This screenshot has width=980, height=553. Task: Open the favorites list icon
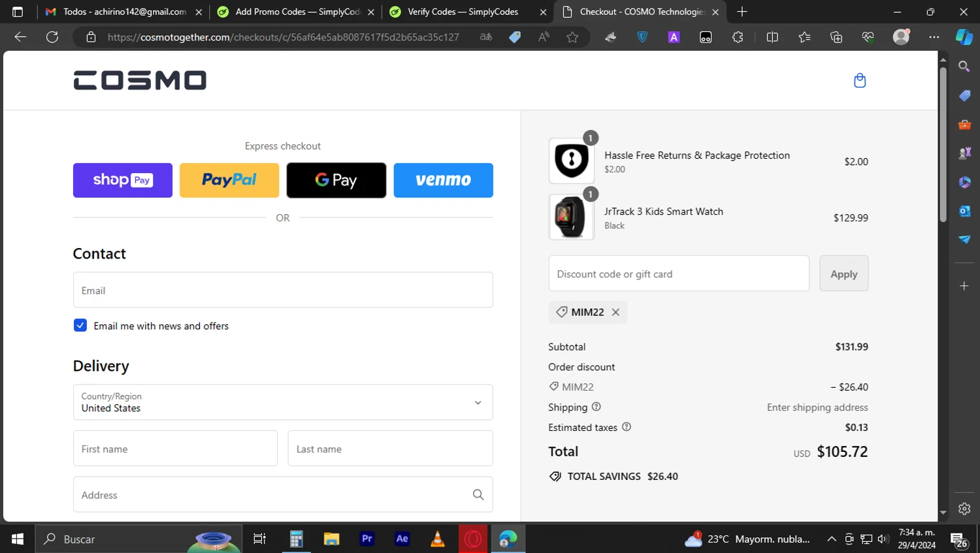click(x=804, y=37)
